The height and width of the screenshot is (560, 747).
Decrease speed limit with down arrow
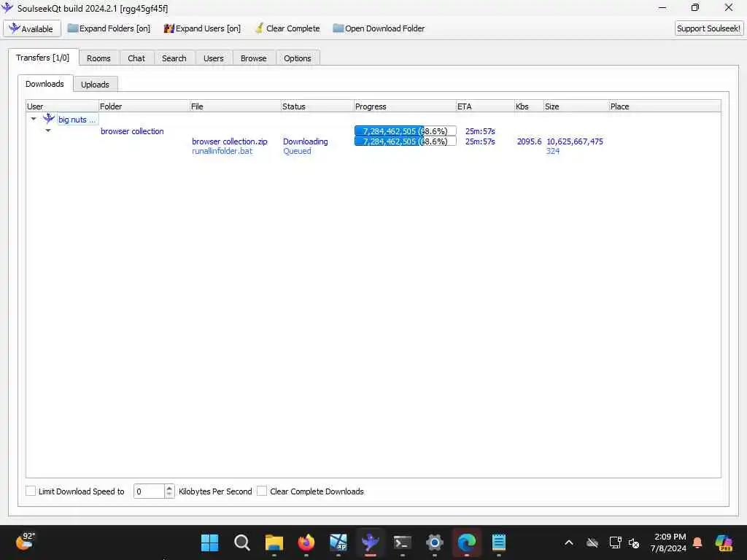(x=169, y=495)
